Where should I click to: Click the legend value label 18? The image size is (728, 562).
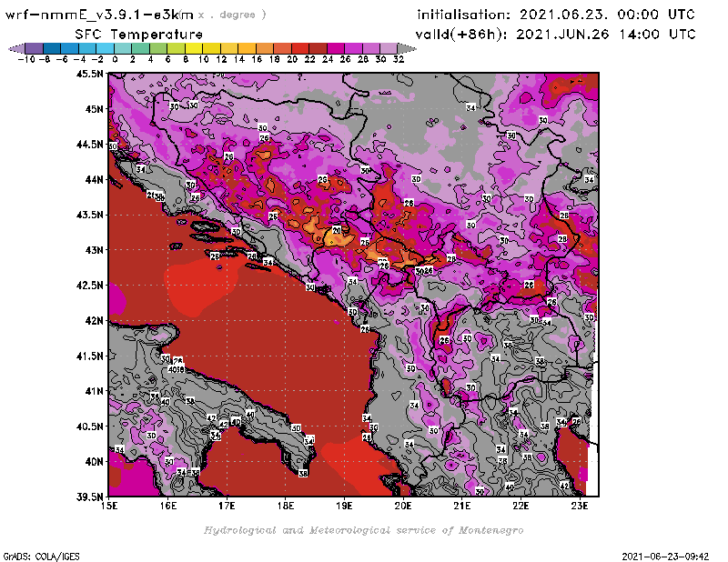[x=275, y=59]
